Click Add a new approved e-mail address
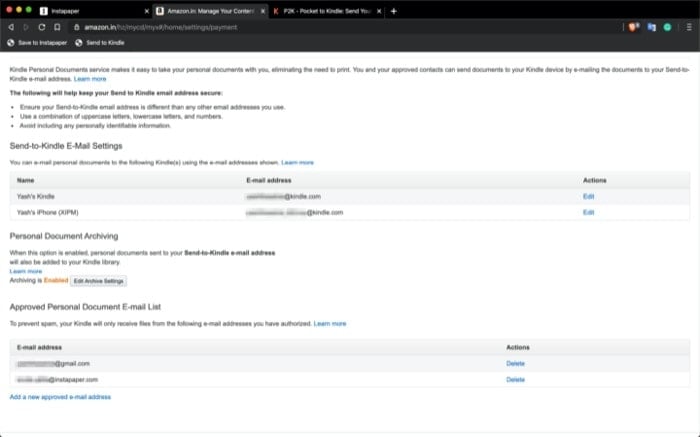 pyautogui.click(x=60, y=397)
